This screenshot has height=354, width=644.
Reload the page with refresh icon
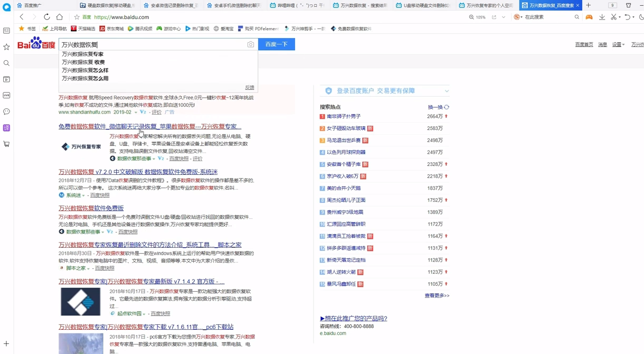pos(47,17)
